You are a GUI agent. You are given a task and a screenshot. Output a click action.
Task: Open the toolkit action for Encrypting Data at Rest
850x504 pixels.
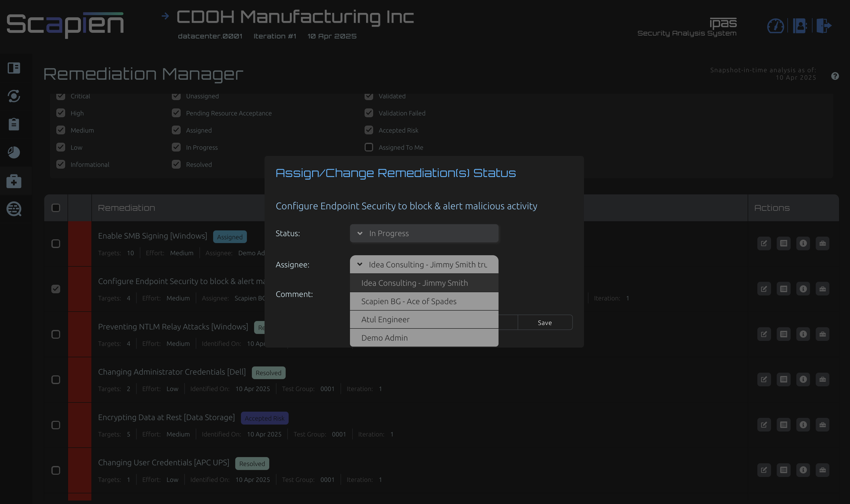point(822,425)
